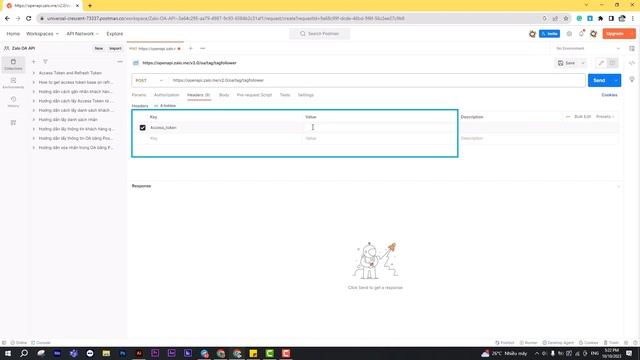Open the notifications bell icon
This screenshot has height=360, width=640.
581,34
